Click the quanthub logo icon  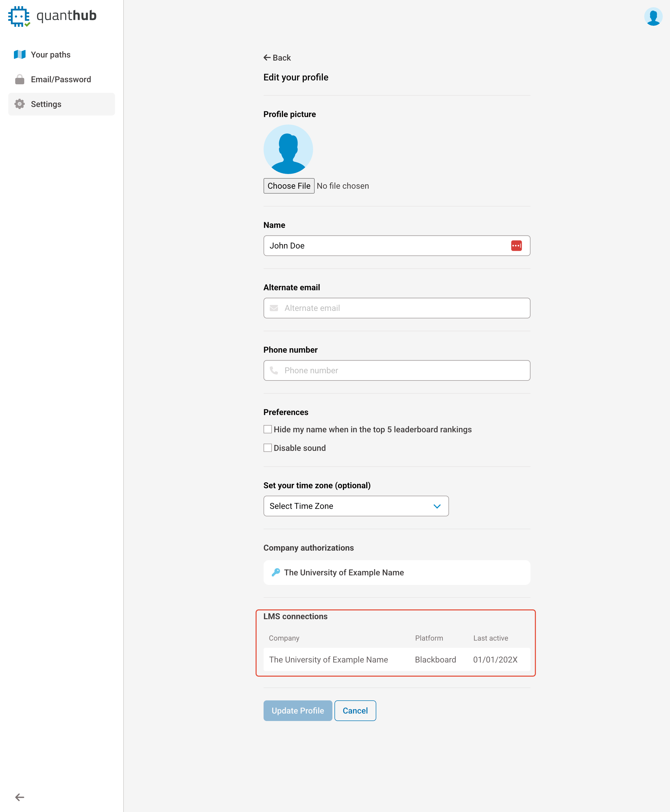[x=19, y=16]
